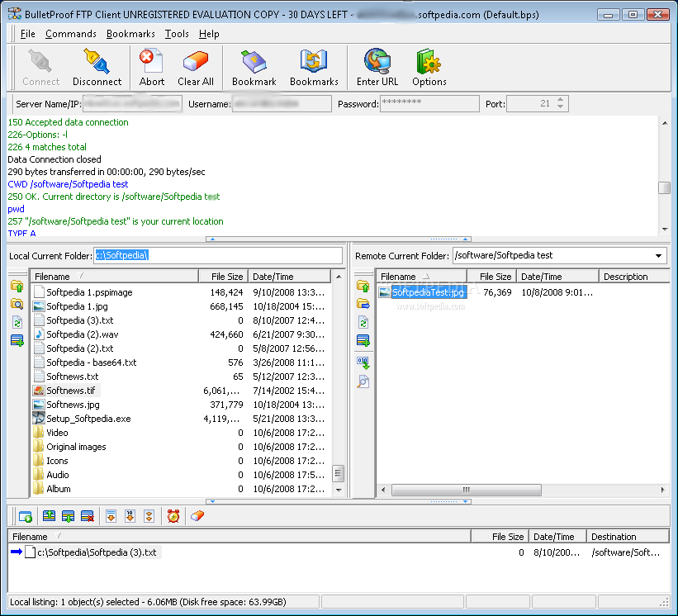Click the local list scrollbar thumb
This screenshot has height=616, width=678.
coord(338,473)
